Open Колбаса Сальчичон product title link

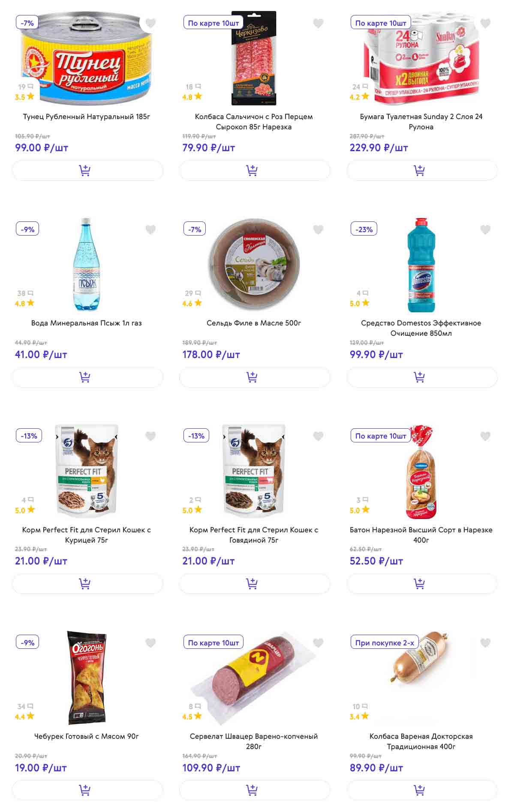(254, 122)
